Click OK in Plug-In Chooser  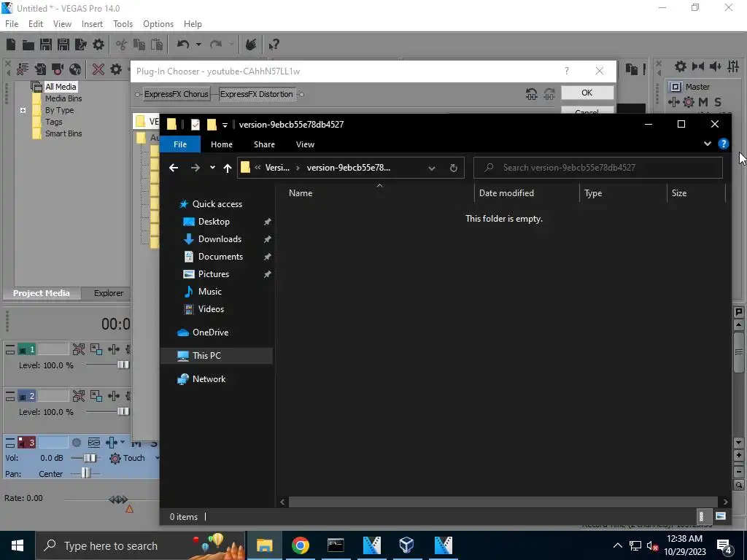click(587, 93)
